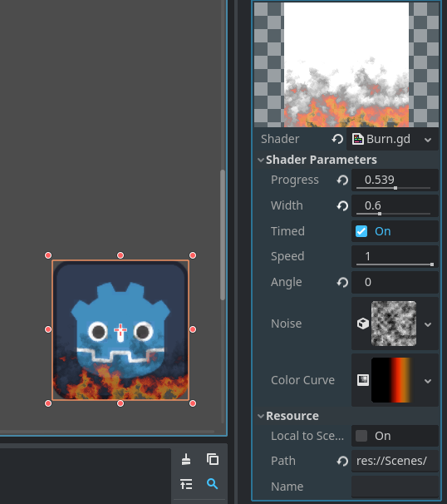Click the top-left selection handle of sprite
The height and width of the screenshot is (504, 447).
point(48,255)
